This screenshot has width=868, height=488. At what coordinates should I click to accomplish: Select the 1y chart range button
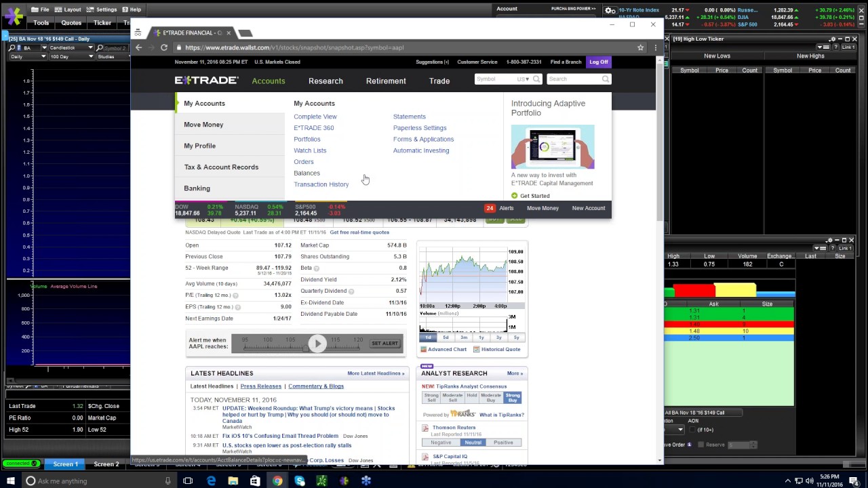click(x=481, y=337)
